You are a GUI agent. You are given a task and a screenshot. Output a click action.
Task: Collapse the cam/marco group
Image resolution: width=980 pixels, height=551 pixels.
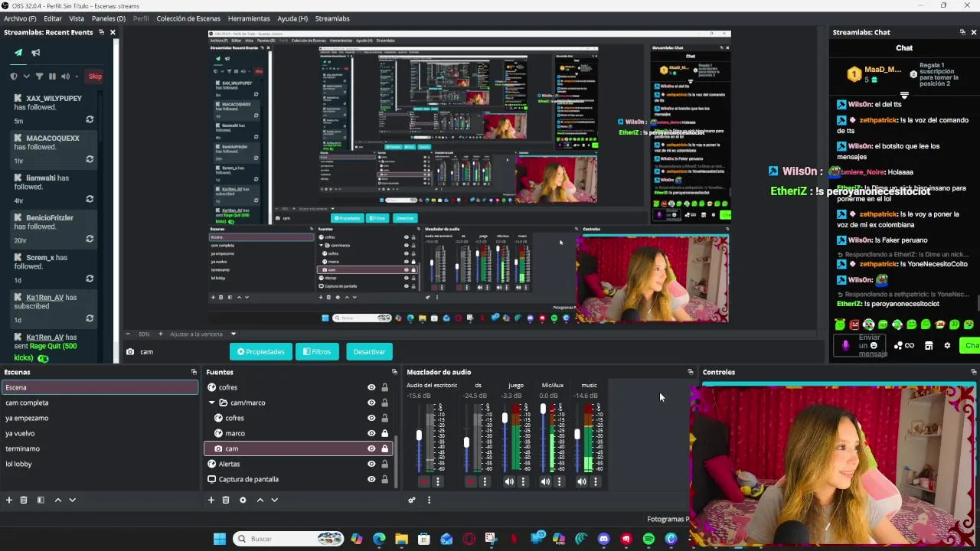212,403
